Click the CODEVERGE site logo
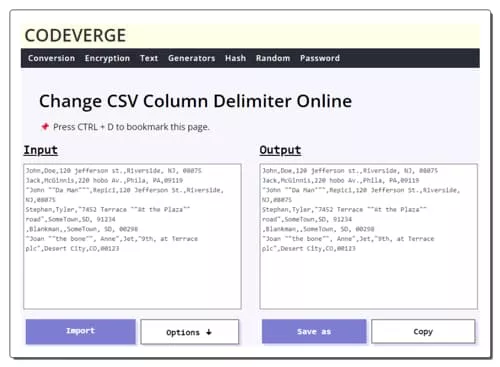This screenshot has height=367, width=500. 75,35
